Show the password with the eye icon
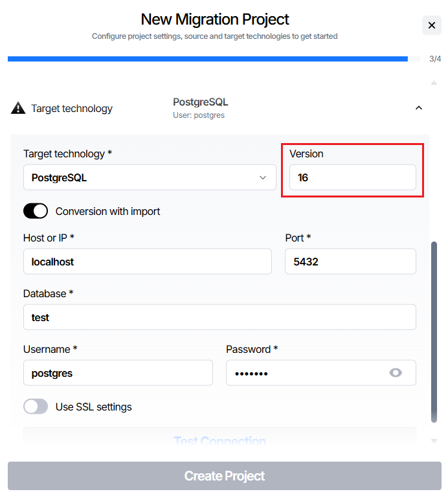Screen dimensions: 448x494 click(396, 373)
